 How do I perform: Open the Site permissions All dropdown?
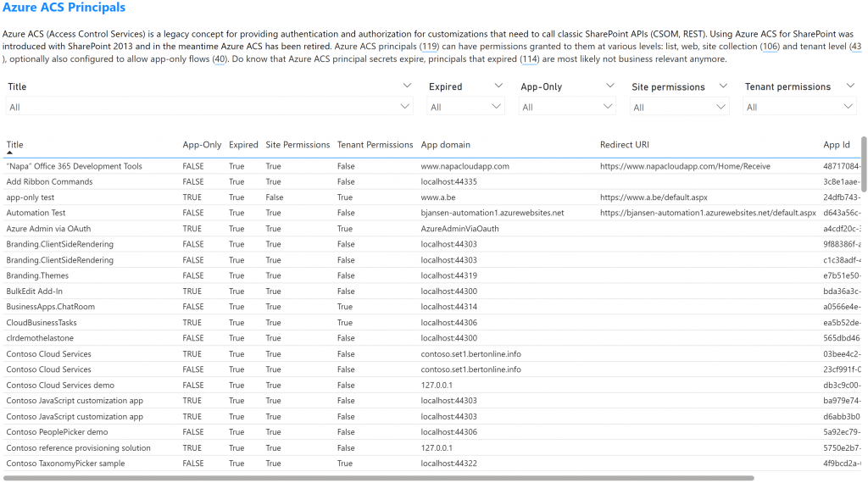click(679, 107)
